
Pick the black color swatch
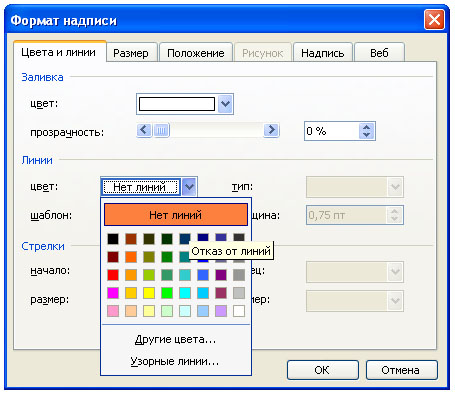(x=113, y=239)
